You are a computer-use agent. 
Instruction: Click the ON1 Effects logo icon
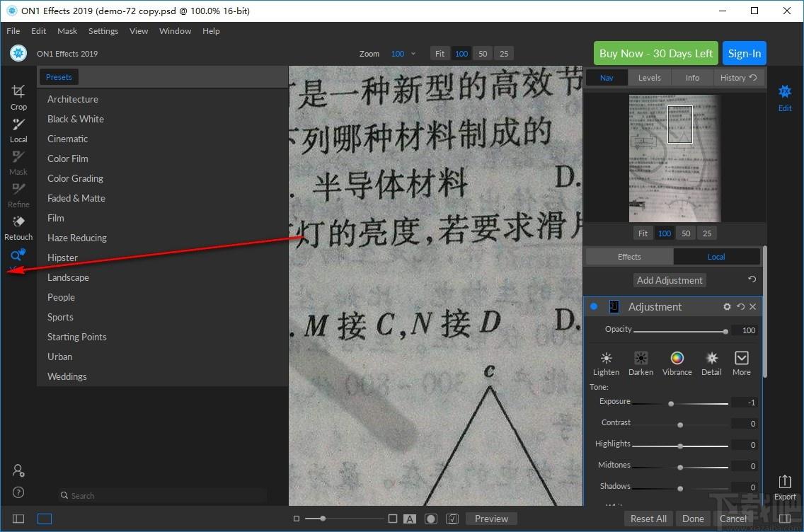tap(18, 53)
